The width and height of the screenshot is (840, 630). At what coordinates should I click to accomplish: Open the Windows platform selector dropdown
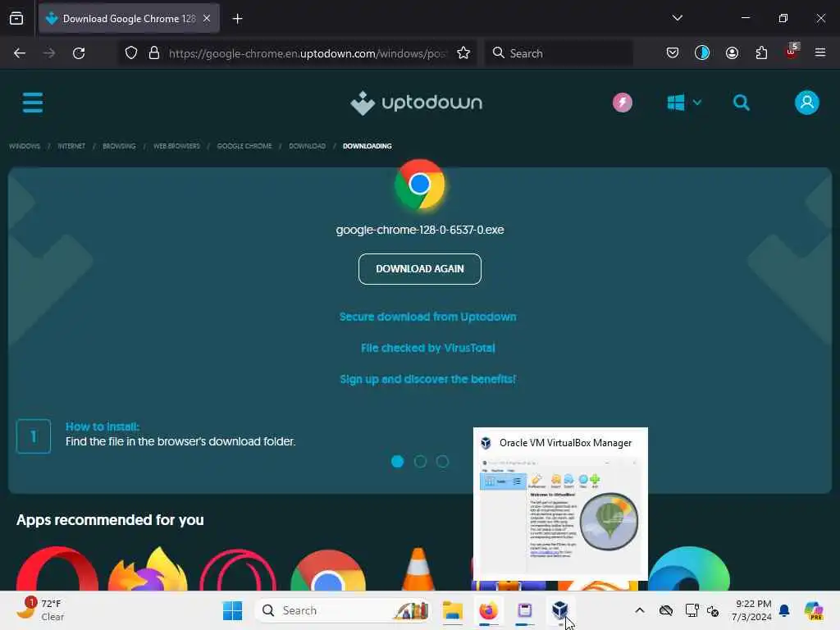tap(683, 103)
